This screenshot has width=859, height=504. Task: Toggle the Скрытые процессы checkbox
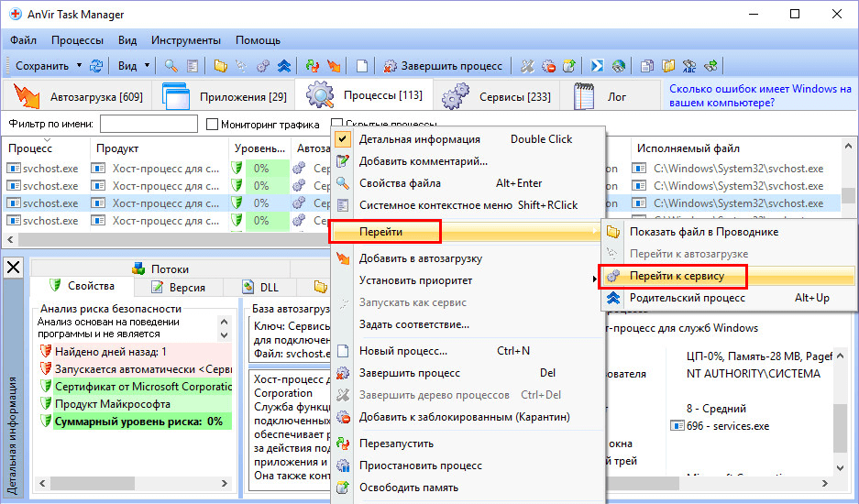(336, 125)
